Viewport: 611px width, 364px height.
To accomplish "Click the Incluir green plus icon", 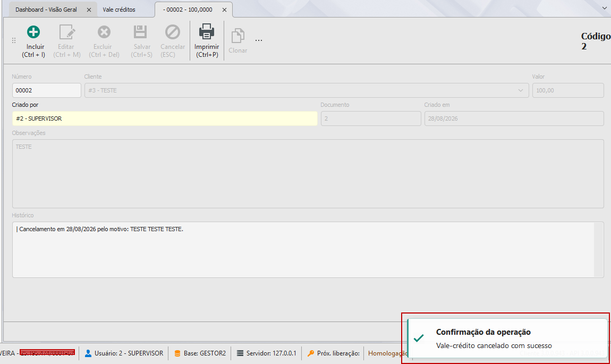I will (33, 32).
